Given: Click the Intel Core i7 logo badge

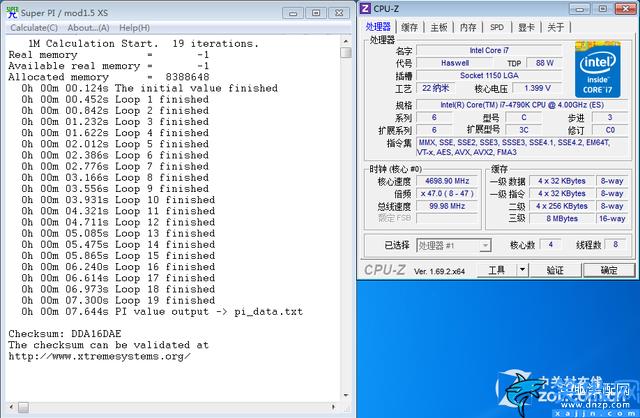Looking at the screenshot, I should [x=598, y=69].
